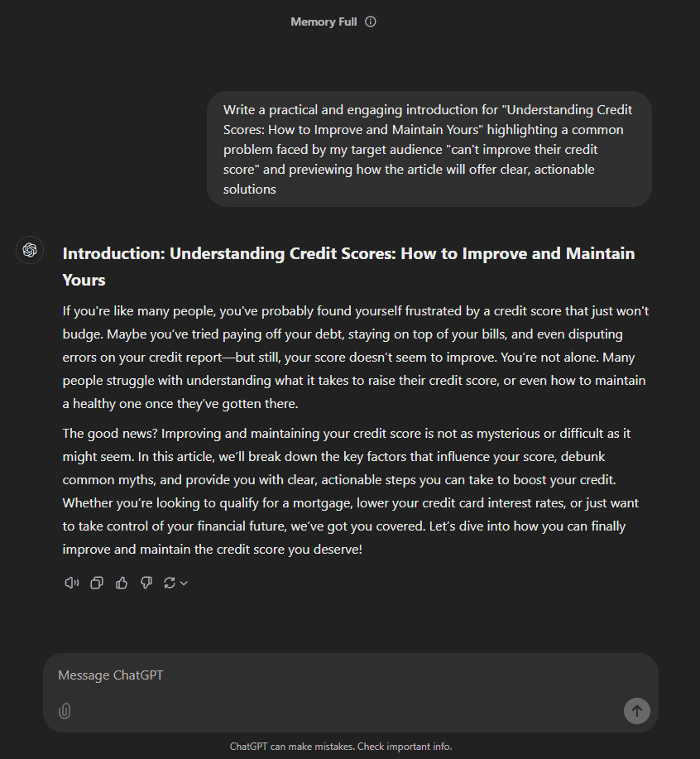Click the info icon beside Memory Full
Image resolution: width=700 pixels, height=759 pixels.
click(x=371, y=22)
